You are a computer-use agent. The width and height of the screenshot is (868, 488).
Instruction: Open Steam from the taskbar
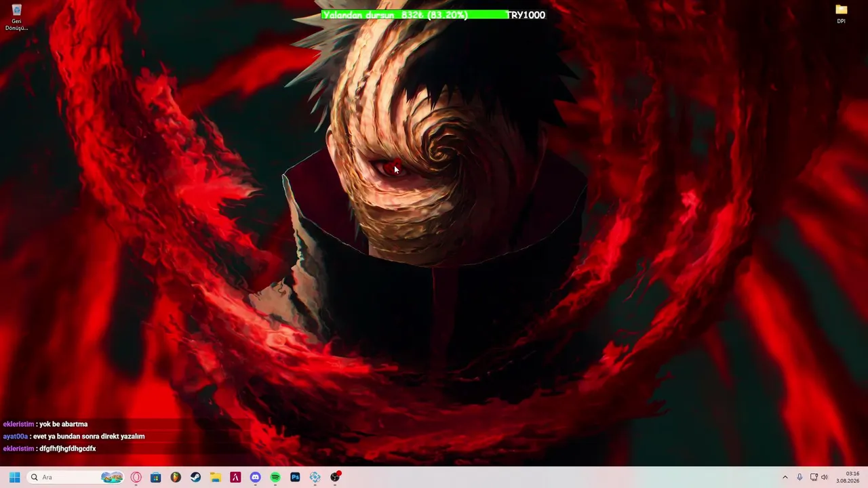tap(195, 477)
